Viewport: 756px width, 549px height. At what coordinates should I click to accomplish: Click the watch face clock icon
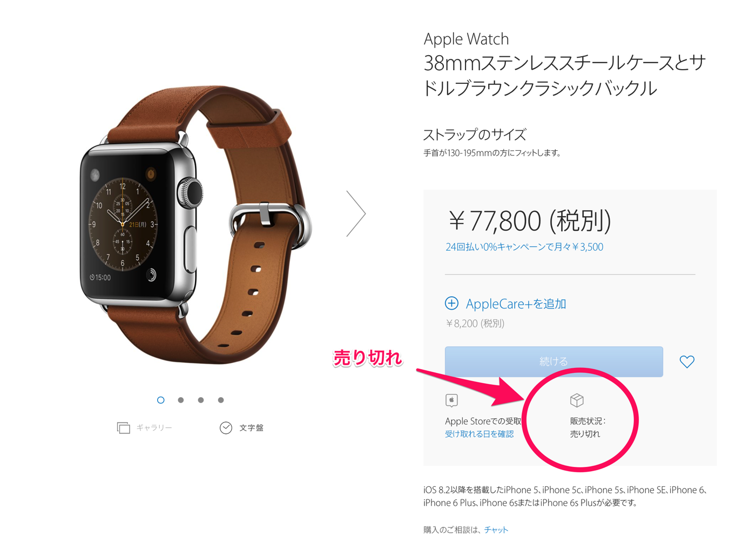coord(226,427)
